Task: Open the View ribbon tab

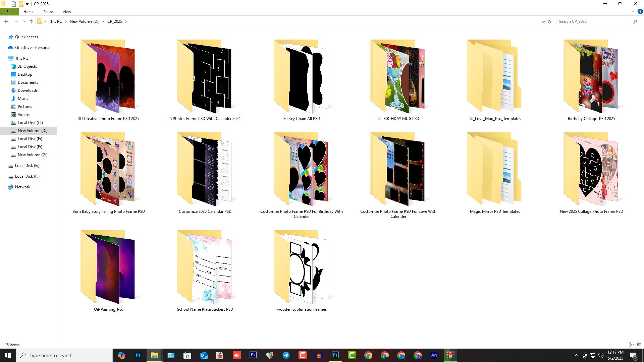Action: click(67, 12)
